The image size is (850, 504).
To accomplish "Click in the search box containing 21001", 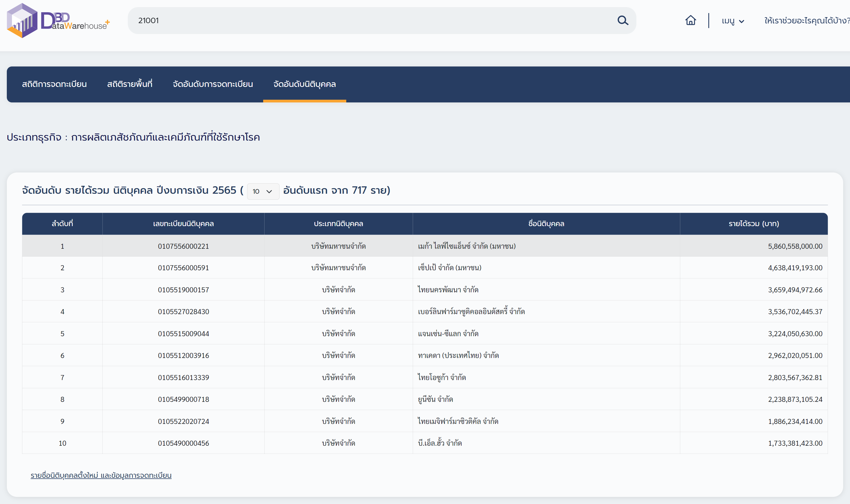I will (374, 21).
